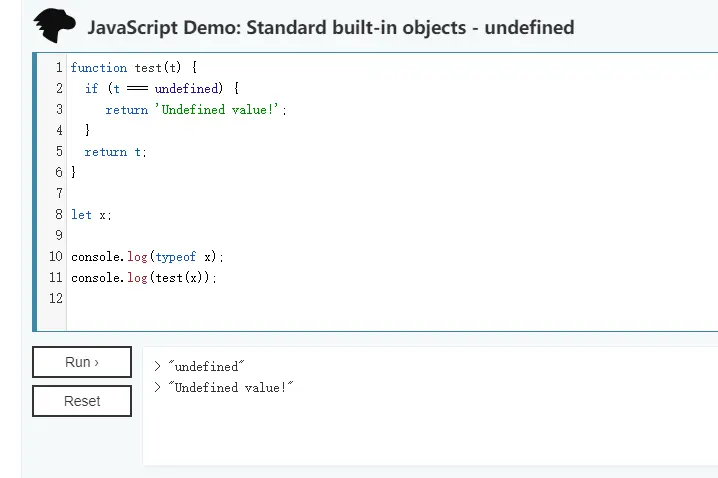Click the 'return t;' statement on line 5
Image resolution: width=718 pixels, height=478 pixels.
(115, 152)
